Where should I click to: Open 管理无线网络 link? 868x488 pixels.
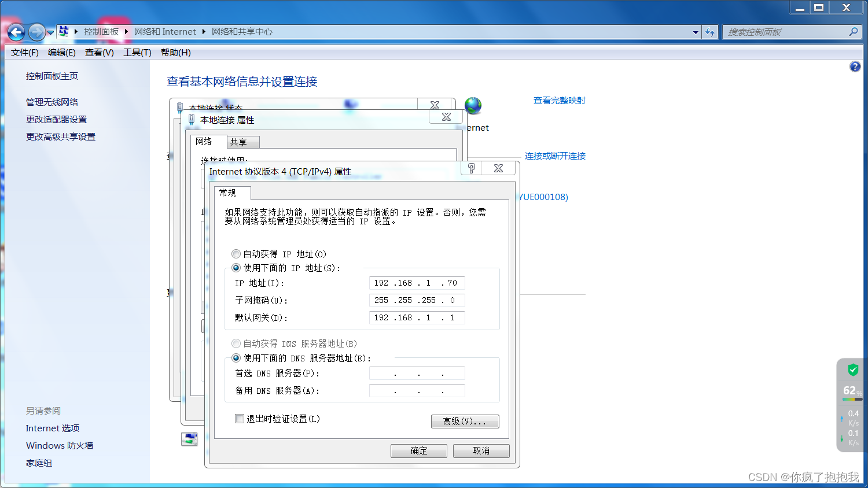[52, 102]
